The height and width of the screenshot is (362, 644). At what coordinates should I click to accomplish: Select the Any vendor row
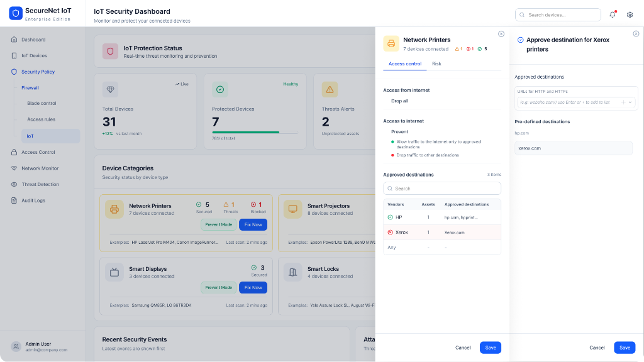[x=442, y=248]
